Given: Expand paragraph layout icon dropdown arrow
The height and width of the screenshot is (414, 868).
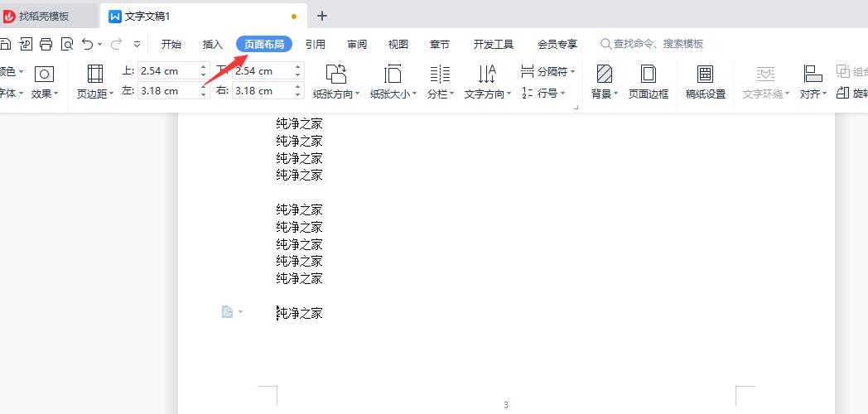Looking at the screenshot, I should click(x=240, y=312).
